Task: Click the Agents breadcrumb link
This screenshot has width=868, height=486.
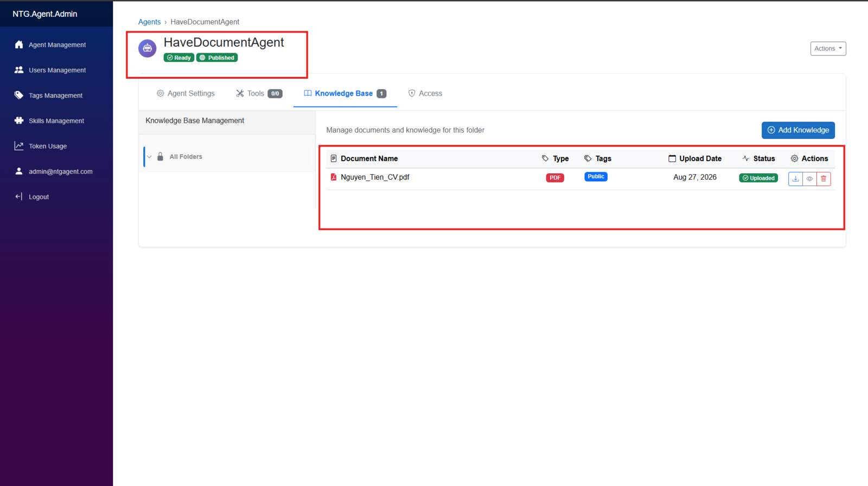Action: [149, 22]
